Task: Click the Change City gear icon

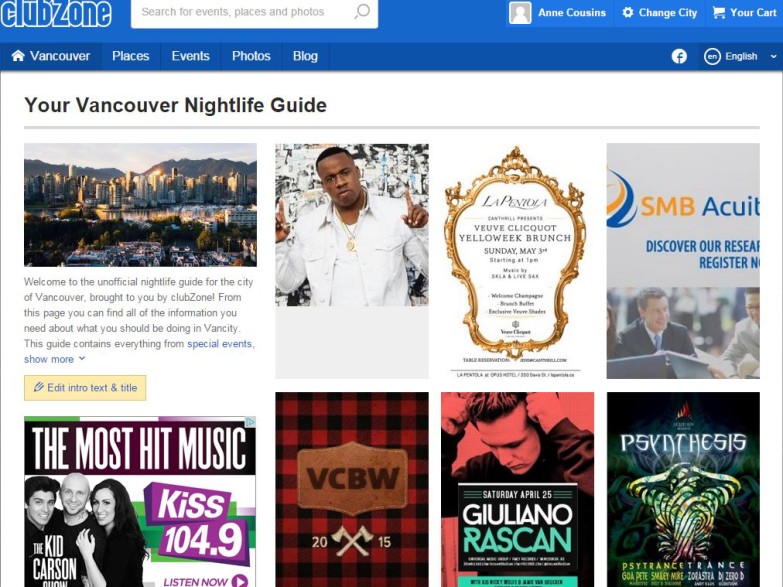Action: 628,12
